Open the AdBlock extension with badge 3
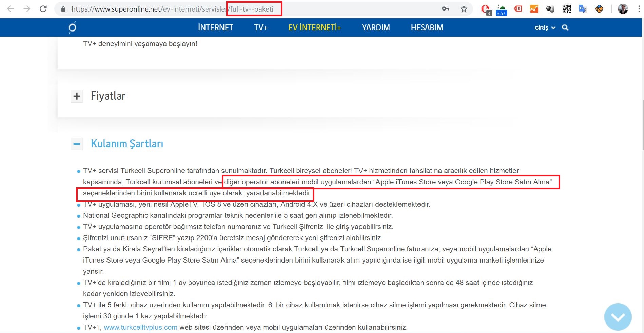The height and width of the screenshot is (333, 644). 486,9
